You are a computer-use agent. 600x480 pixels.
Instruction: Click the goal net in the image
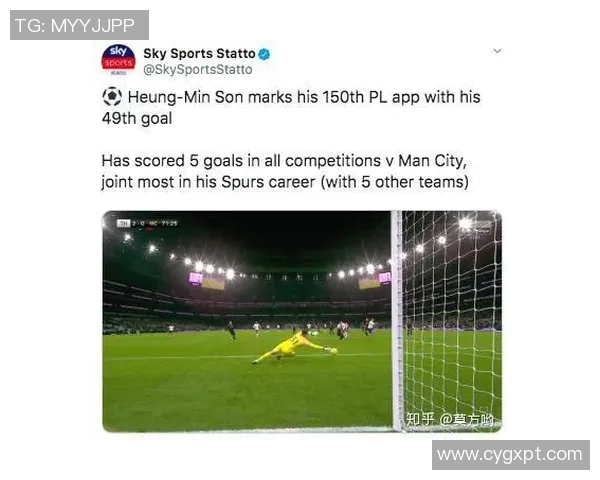point(452,321)
